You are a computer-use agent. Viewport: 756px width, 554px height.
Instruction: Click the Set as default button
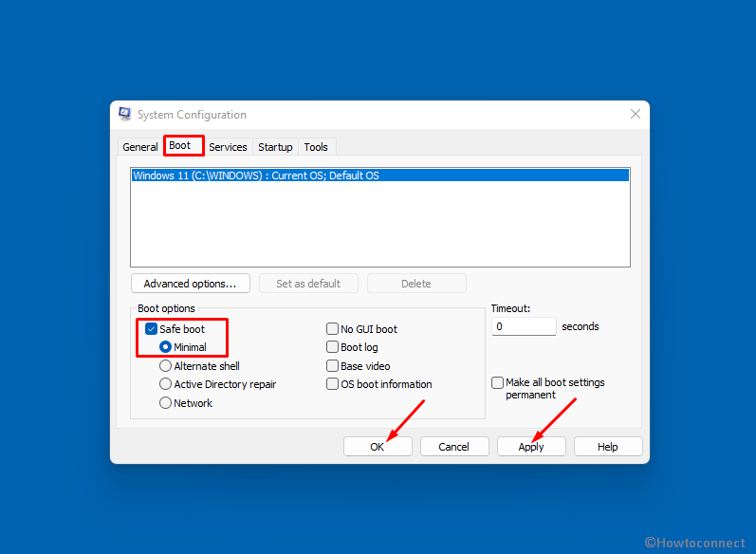308,284
